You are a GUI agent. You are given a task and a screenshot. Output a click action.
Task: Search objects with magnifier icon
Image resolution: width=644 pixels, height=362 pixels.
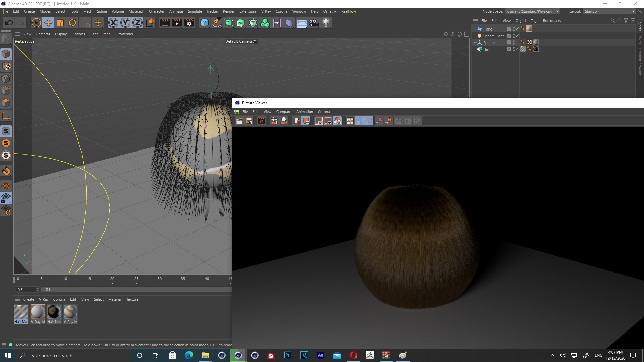point(612,21)
